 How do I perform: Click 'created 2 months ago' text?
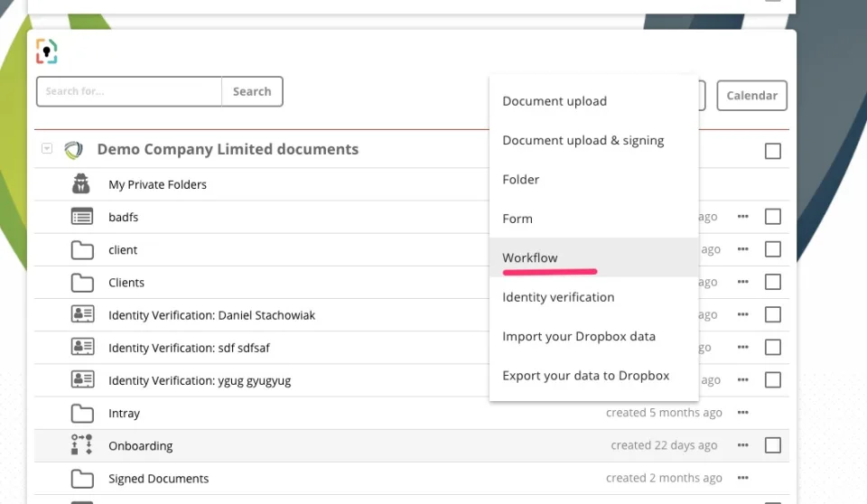point(664,478)
